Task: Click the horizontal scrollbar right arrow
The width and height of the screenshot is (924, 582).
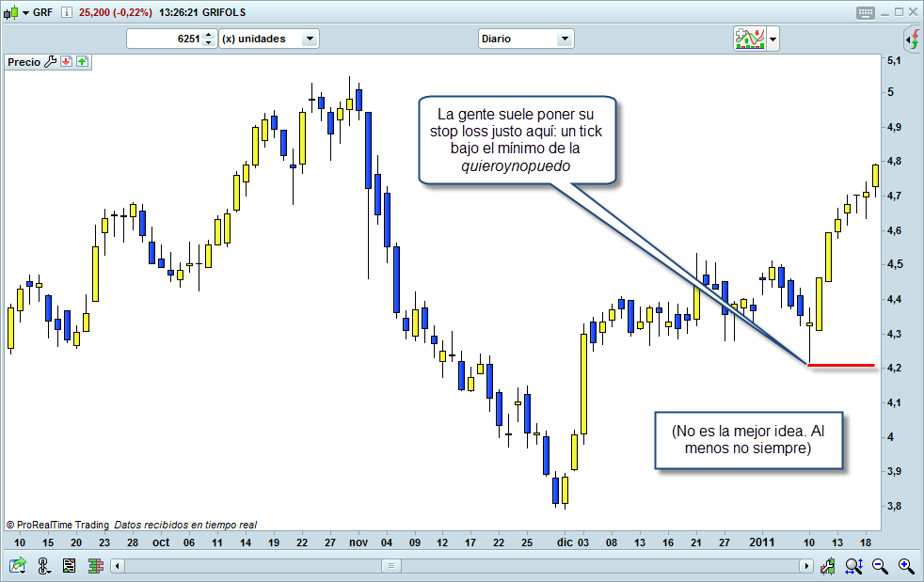Action: 806,565
